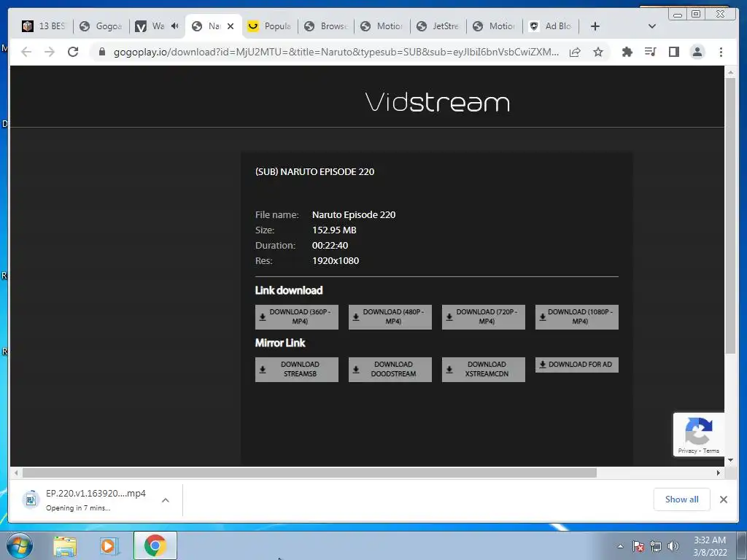747x560 pixels.
Task: Go back using the browser back arrow
Action: pos(26,52)
